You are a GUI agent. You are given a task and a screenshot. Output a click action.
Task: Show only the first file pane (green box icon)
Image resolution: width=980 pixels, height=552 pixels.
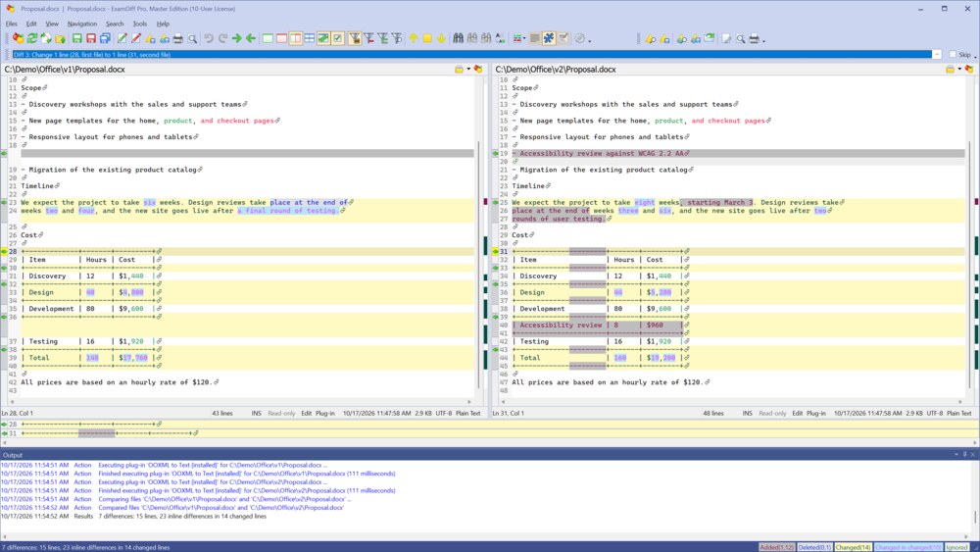[x=268, y=39]
